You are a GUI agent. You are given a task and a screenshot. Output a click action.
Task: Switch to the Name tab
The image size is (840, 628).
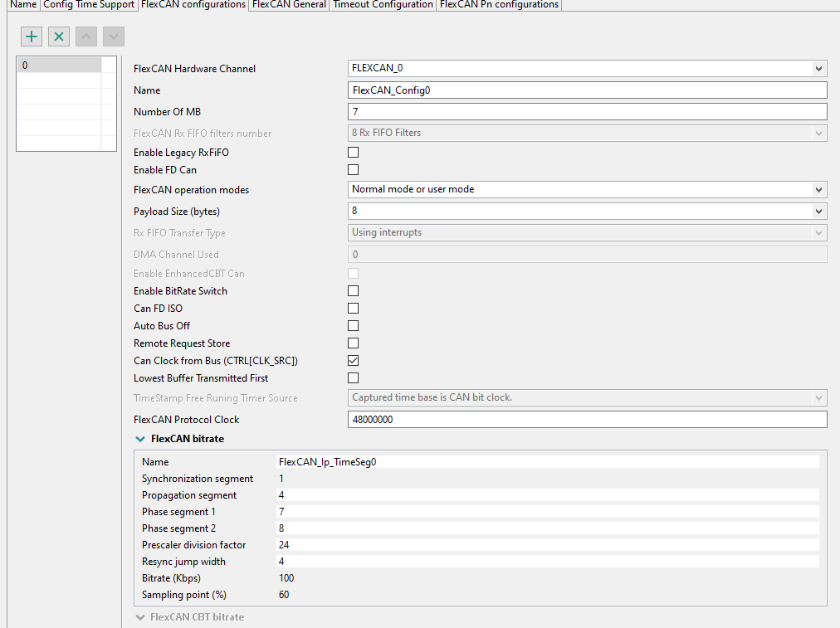coord(23,5)
